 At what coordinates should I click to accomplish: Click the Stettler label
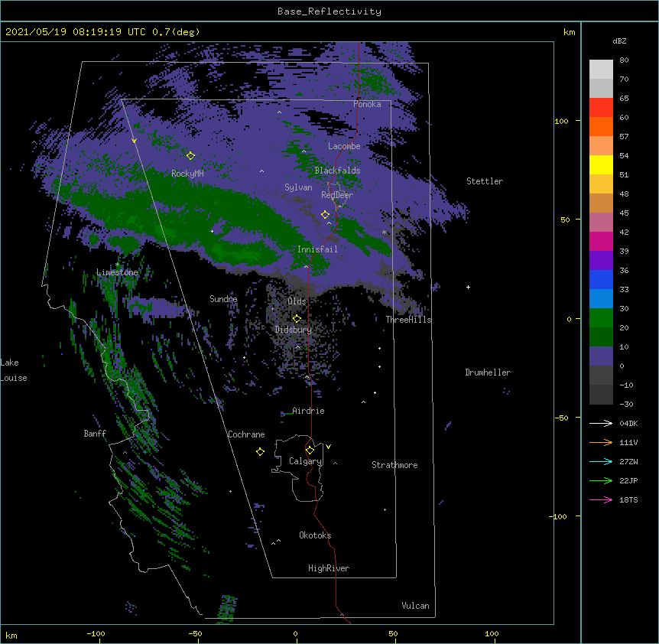click(x=485, y=181)
